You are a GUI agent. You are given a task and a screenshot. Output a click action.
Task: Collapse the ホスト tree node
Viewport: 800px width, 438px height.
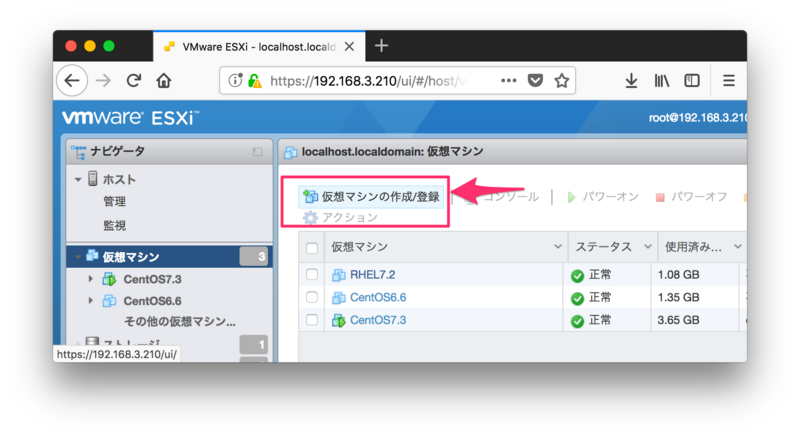[x=78, y=180]
